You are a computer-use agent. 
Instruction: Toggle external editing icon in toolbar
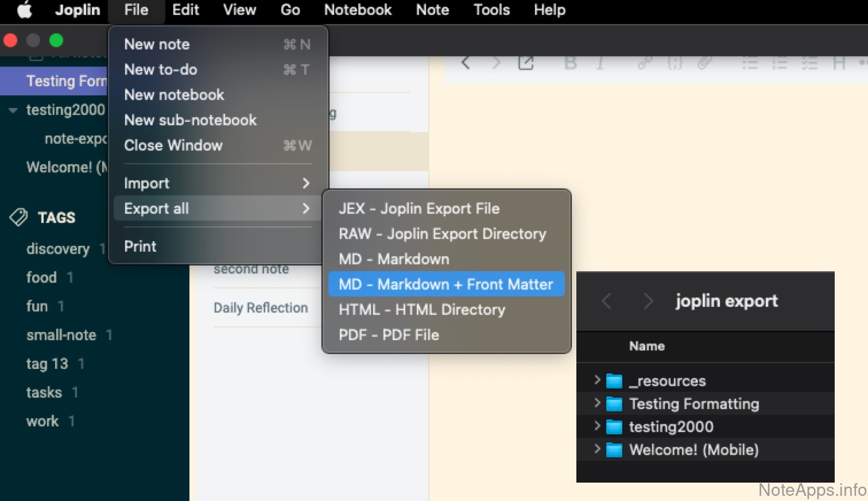click(526, 63)
